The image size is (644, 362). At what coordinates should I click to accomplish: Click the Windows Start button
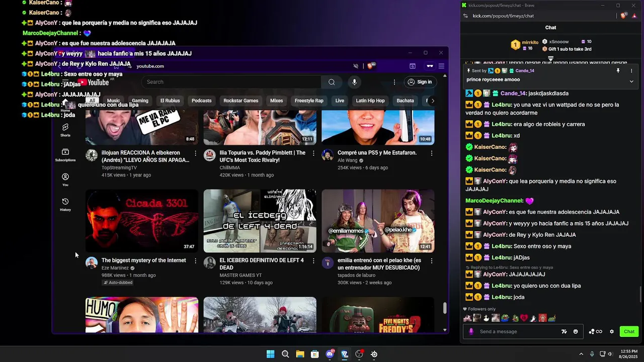click(x=271, y=354)
